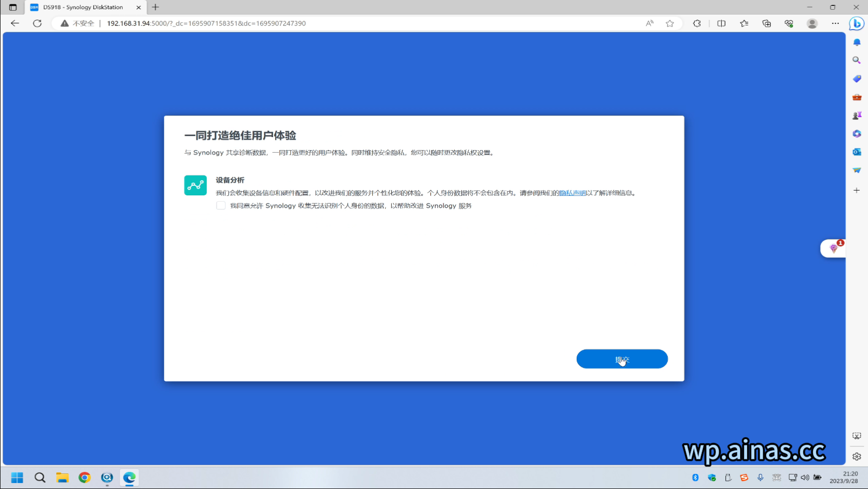Open Games in the Edge sidebar

[x=857, y=115]
